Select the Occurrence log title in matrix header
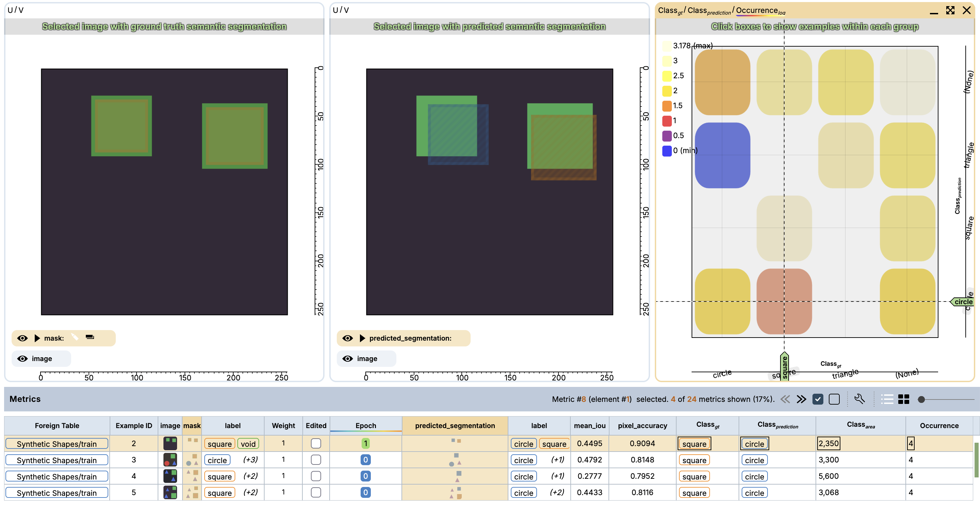This screenshot has width=980, height=522. point(760,11)
